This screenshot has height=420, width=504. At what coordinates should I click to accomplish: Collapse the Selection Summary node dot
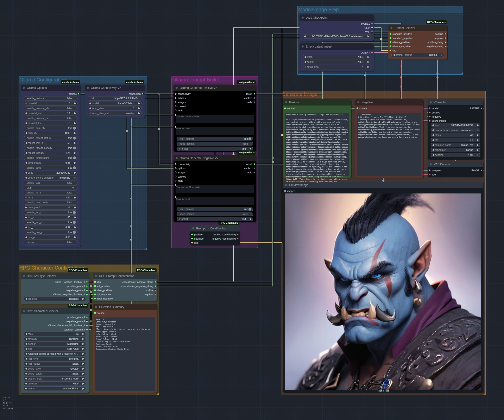(96, 307)
